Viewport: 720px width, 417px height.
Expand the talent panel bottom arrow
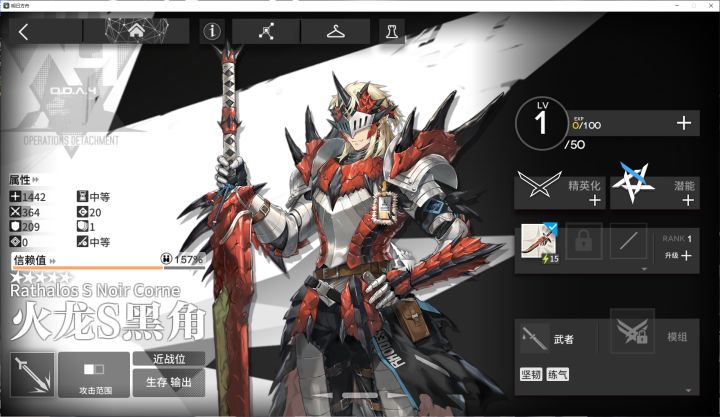[688, 390]
